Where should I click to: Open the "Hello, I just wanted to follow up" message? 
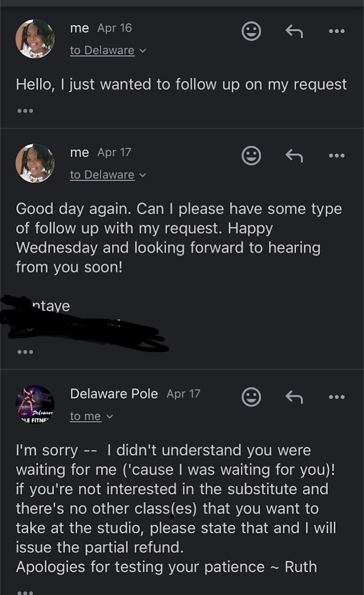tap(181, 84)
